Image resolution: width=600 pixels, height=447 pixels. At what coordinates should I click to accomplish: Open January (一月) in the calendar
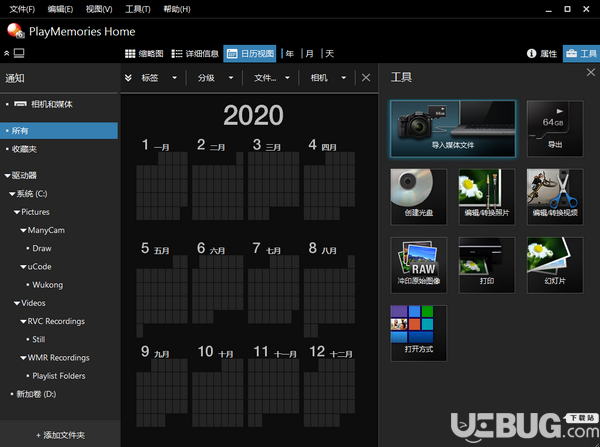click(161, 179)
